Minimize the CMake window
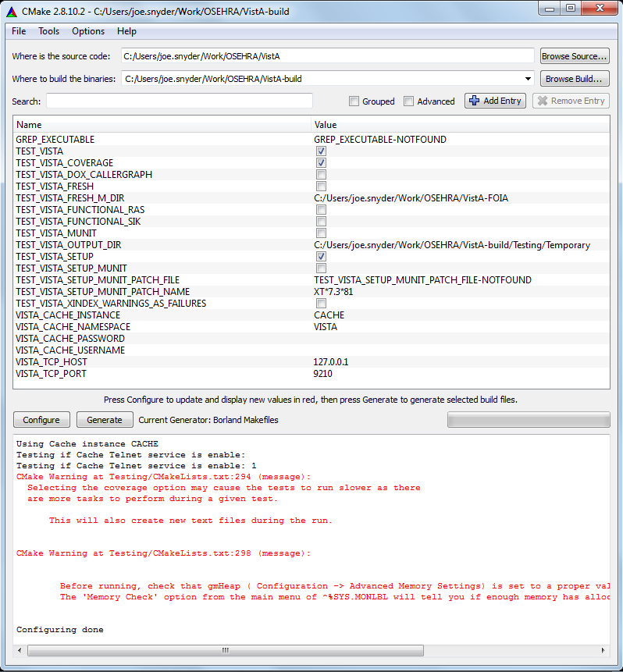The width and height of the screenshot is (623, 672). coord(550,9)
